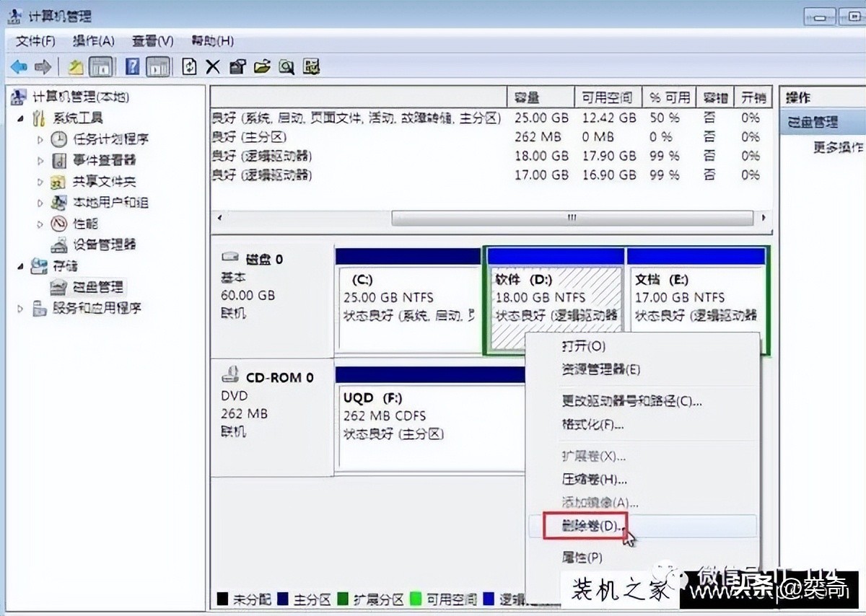The height and width of the screenshot is (616, 866).
Task: Click the Refresh icon in the toolbar
Action: click(189, 66)
